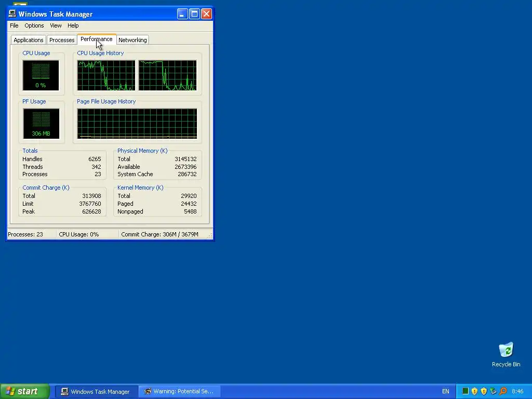Click the green CPU meter tray icon
The image size is (532, 399).
[465, 391]
